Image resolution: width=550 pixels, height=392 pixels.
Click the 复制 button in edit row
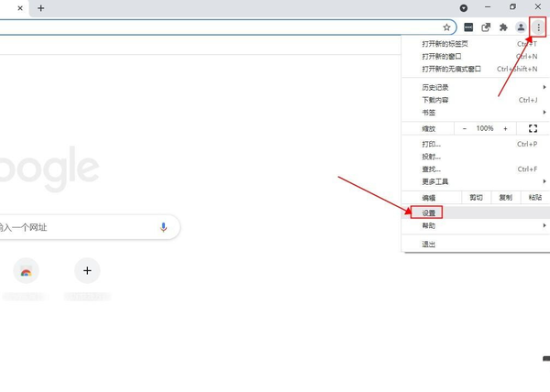coord(505,197)
